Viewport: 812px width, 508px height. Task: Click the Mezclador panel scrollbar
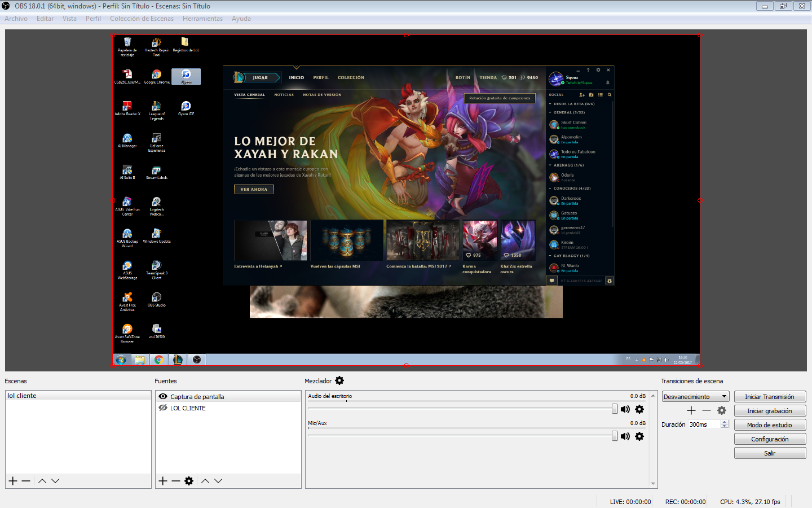654,440
